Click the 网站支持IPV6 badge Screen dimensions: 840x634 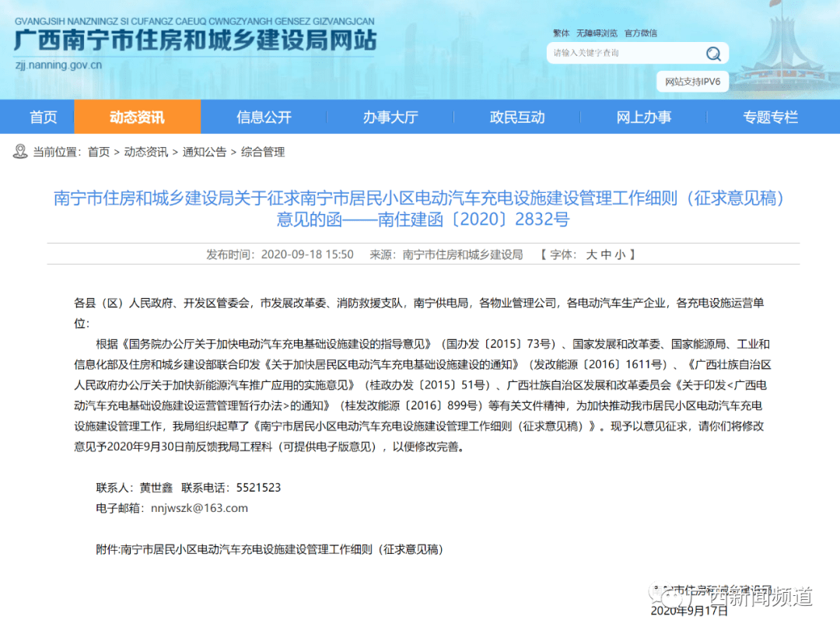pyautogui.click(x=692, y=82)
